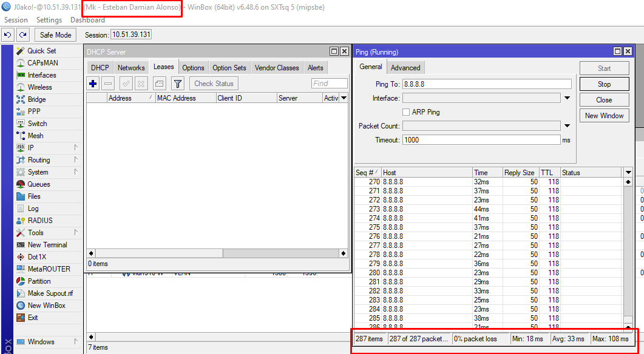Screen dimensions: 644x354
Task: Click the Ping To address field
Action: (x=486, y=84)
